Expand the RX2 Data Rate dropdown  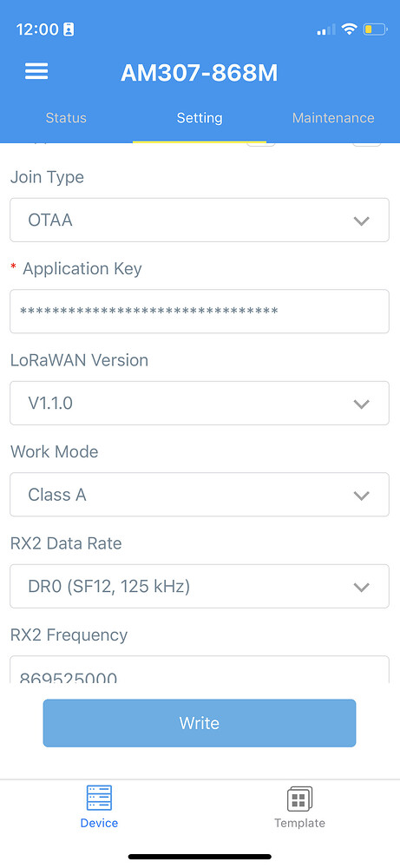[x=200, y=586]
